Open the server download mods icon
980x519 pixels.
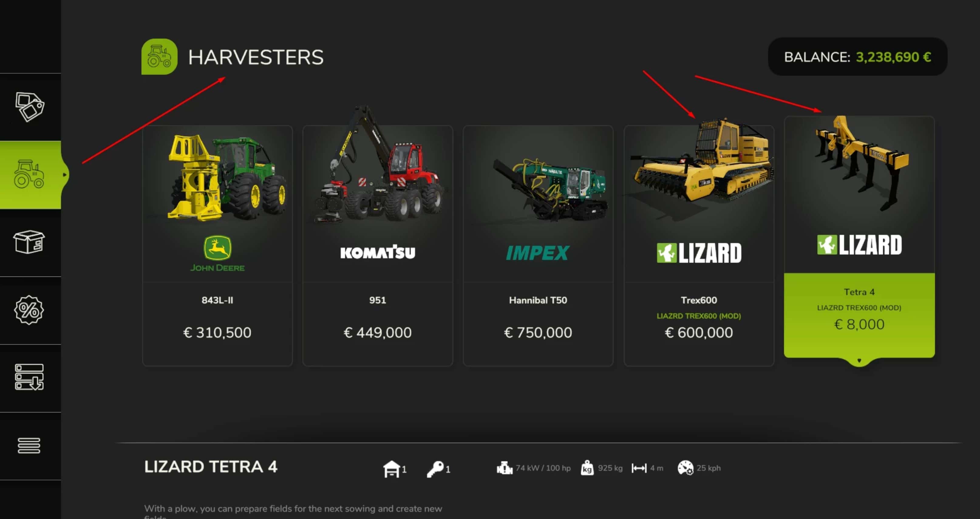tap(29, 377)
